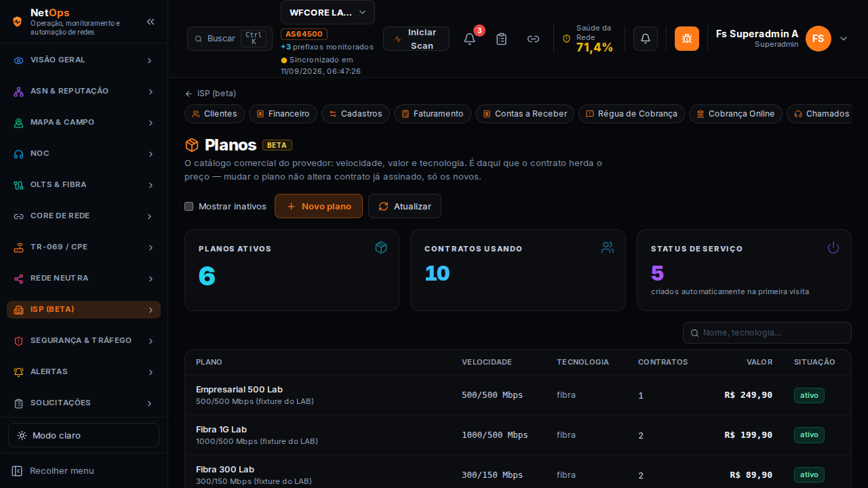Viewport: 868px width, 488px height.
Task: Expand TR-069 / CPE chevron
Action: pos(150,247)
